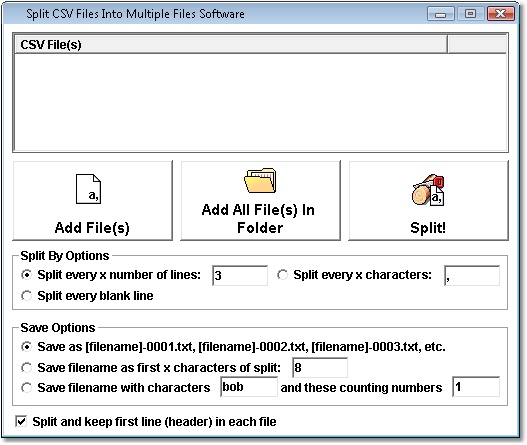Click the Add File(s) button label

[92, 228]
